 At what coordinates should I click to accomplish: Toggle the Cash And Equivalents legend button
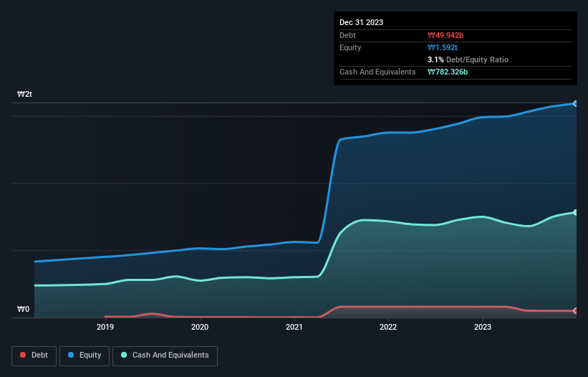pos(165,355)
